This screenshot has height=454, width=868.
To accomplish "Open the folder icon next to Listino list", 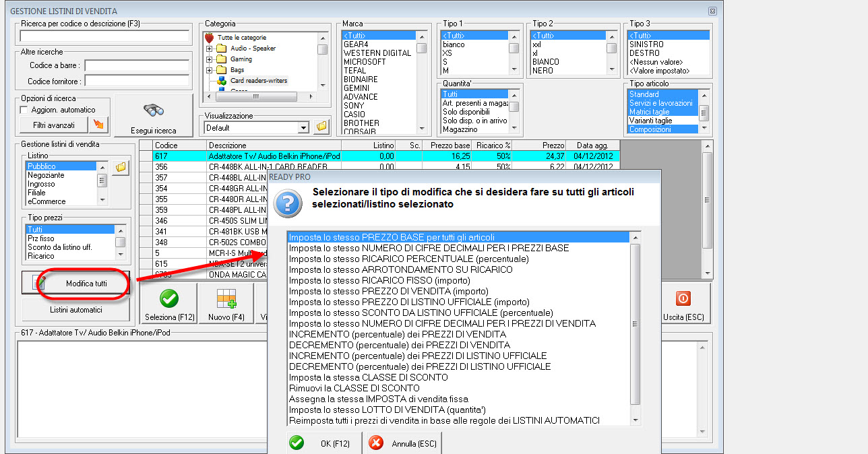I will click(x=121, y=167).
